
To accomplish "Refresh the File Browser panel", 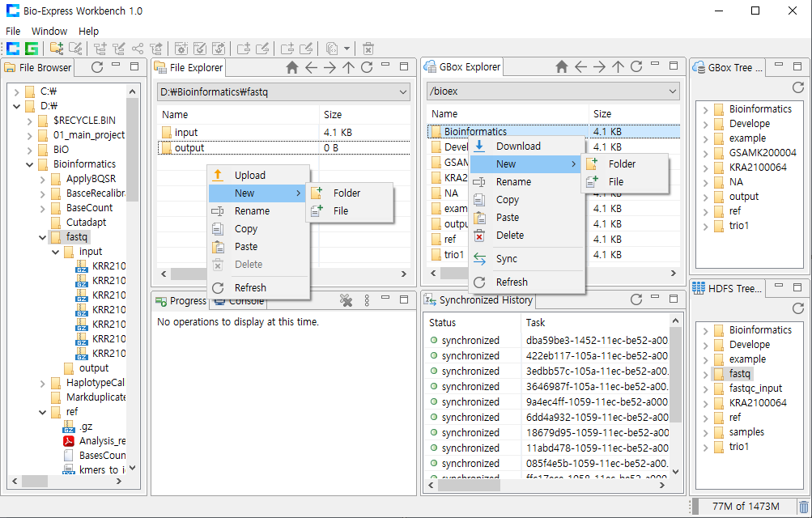I will point(97,66).
